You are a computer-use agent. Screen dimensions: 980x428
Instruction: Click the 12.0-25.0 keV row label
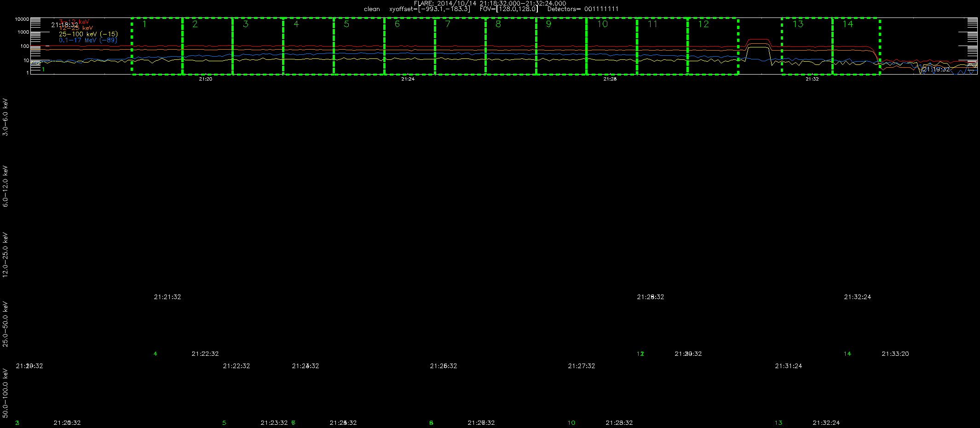[6, 254]
